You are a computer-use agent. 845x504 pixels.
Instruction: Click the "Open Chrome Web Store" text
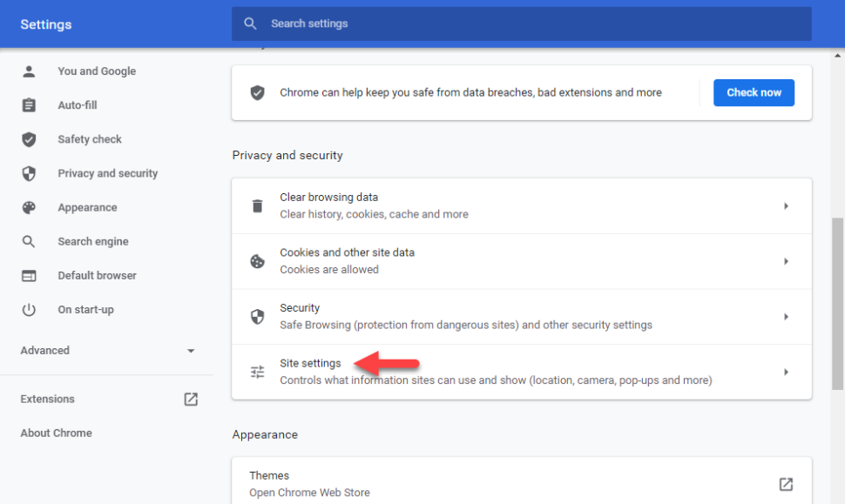[x=309, y=493]
